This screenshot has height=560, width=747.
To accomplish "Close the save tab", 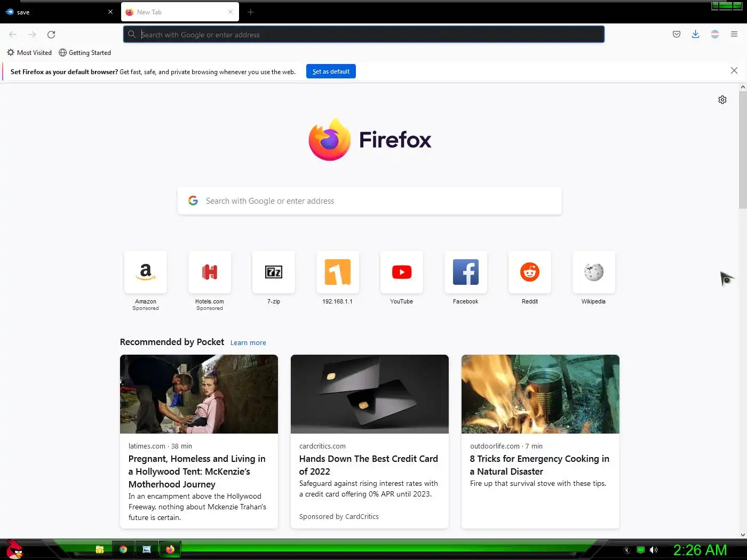I will 110,12.
